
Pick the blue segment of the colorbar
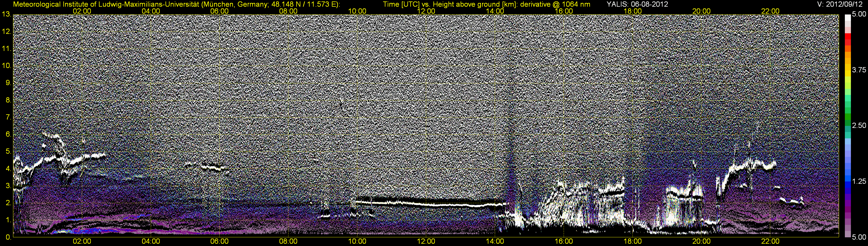point(847,185)
